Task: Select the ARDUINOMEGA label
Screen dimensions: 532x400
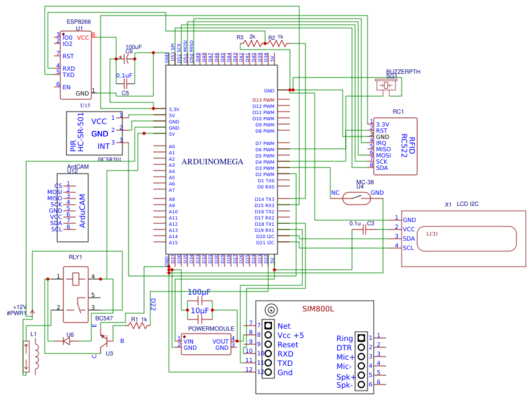Action: tap(212, 162)
